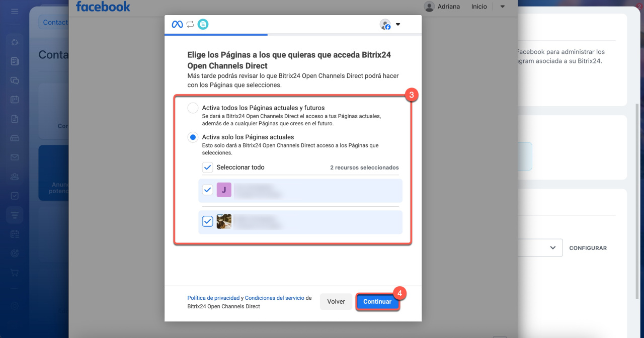Open the goal target icon in sidebar
This screenshot has width=644, height=338.
pyautogui.click(x=15, y=253)
